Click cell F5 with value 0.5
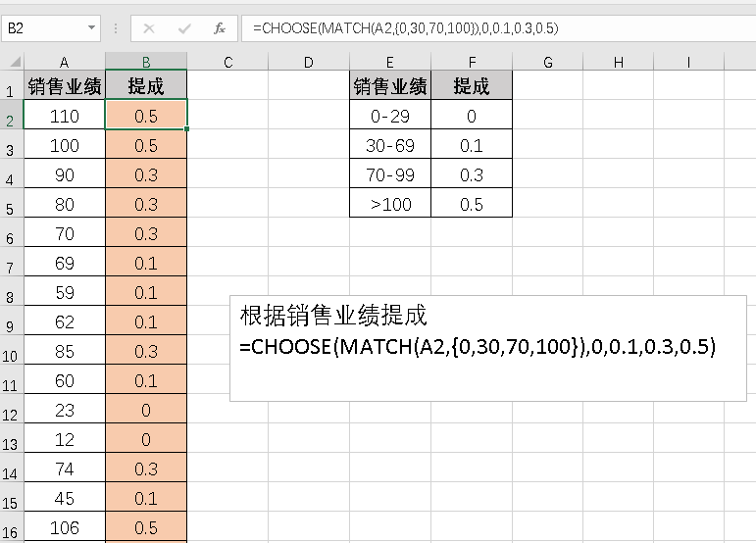Screen dimensions: 756x543 tap(472, 203)
